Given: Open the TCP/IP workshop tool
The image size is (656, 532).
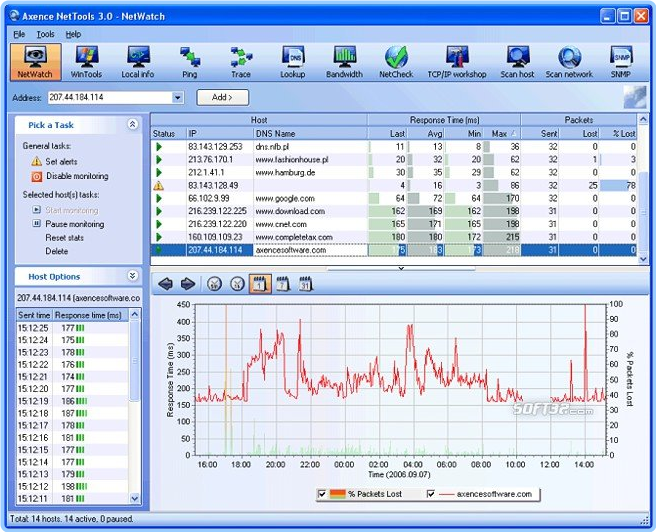Looking at the screenshot, I should point(457,62).
